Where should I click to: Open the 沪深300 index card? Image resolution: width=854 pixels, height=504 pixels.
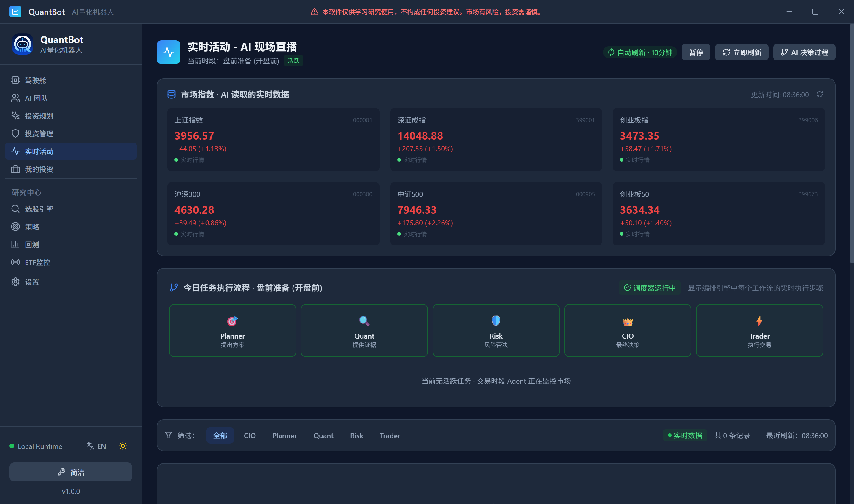coord(273,214)
